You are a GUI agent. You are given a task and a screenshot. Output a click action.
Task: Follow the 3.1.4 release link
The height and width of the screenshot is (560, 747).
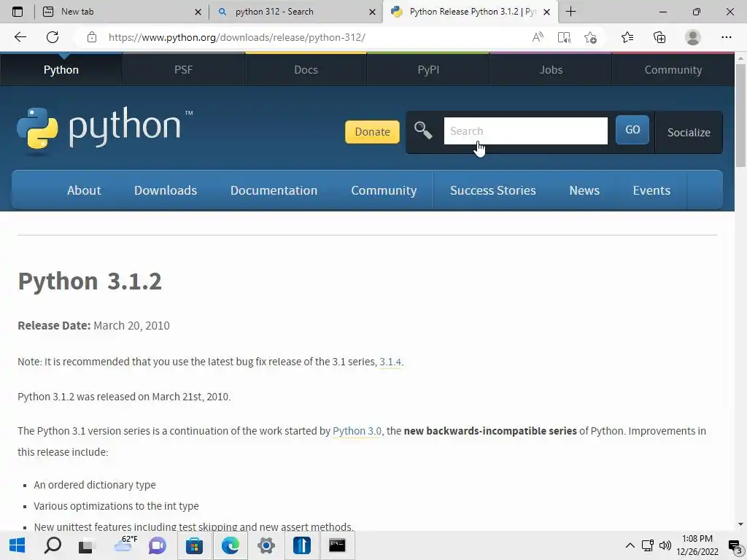390,362
